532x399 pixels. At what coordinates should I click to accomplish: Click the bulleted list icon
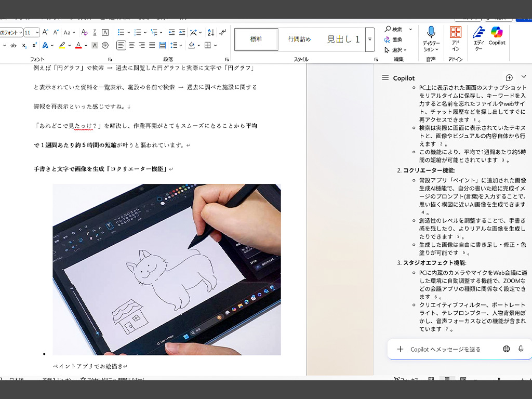point(121,32)
